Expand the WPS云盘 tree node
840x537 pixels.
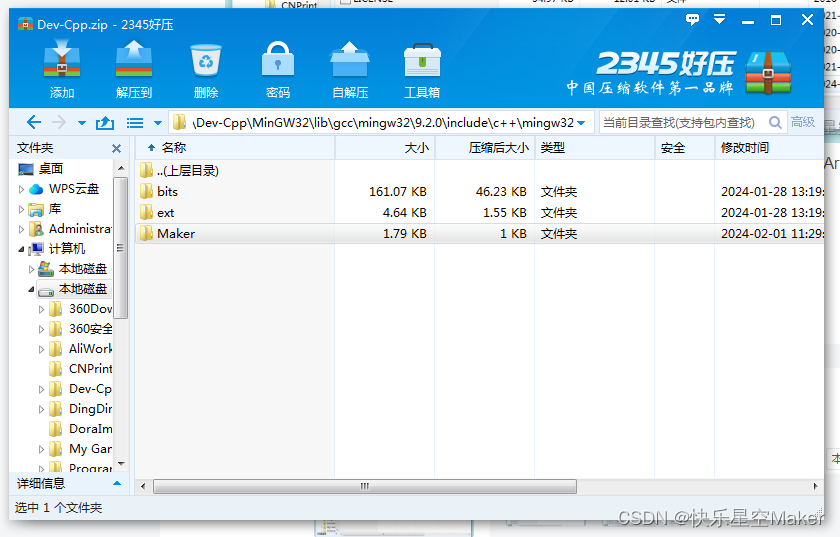pos(21,189)
